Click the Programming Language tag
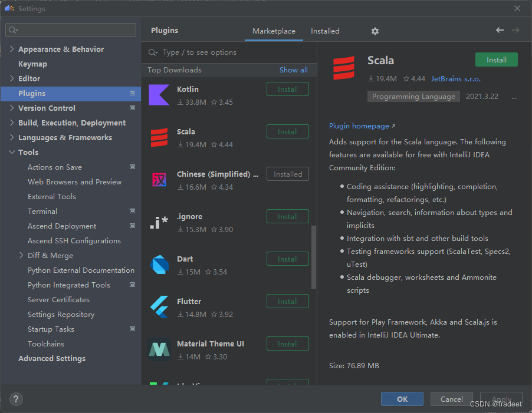The height and width of the screenshot is (413, 532). coord(413,96)
